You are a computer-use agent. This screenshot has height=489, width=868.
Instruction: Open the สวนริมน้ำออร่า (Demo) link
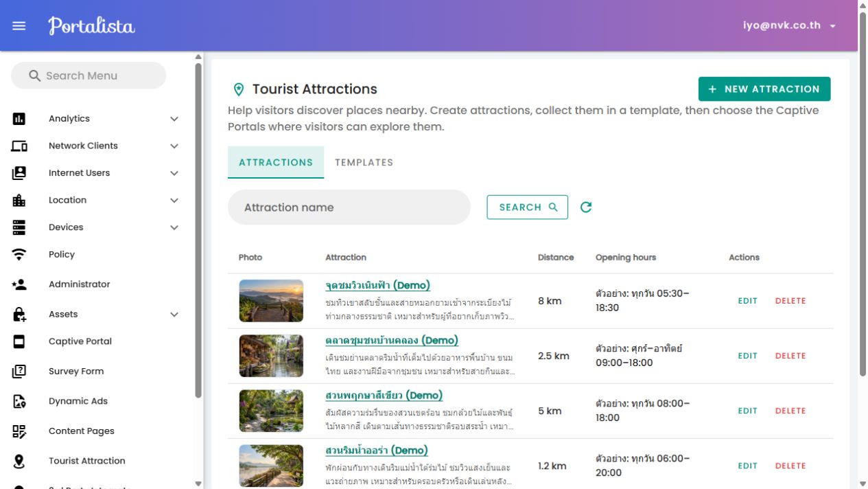point(377,451)
